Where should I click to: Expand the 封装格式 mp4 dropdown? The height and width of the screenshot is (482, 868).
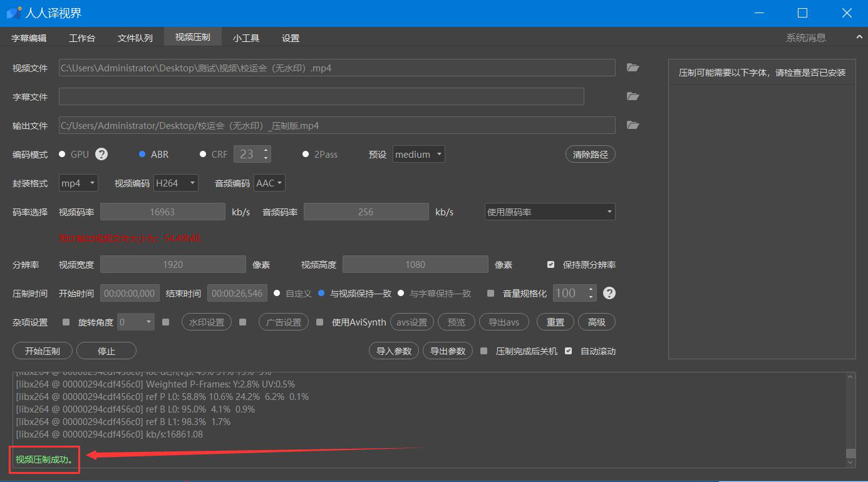[78, 183]
